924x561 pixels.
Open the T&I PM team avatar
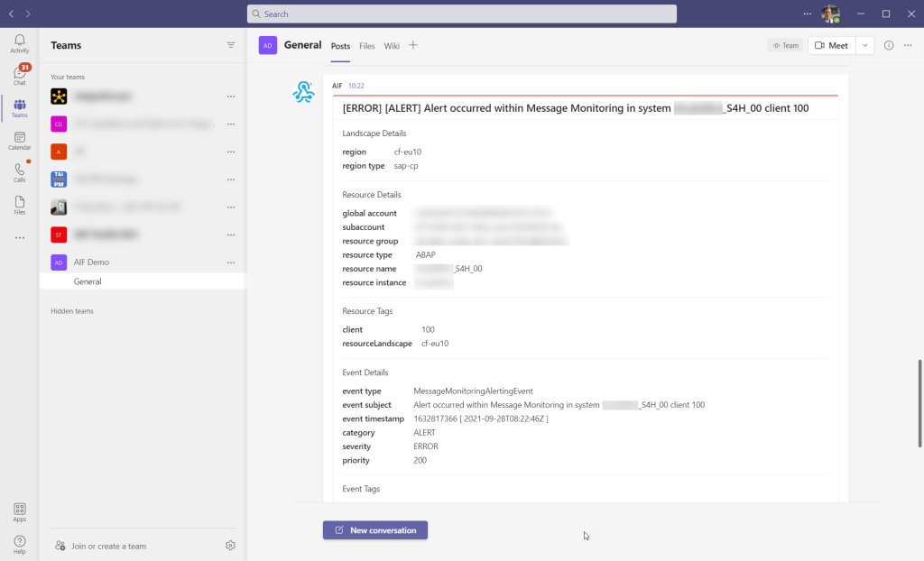(59, 179)
